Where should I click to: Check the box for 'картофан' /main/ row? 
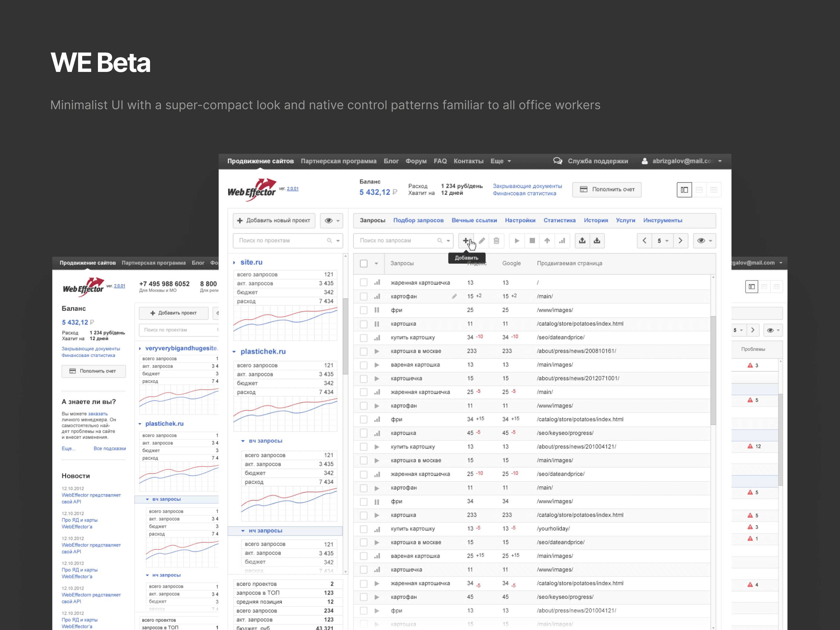coord(364,296)
